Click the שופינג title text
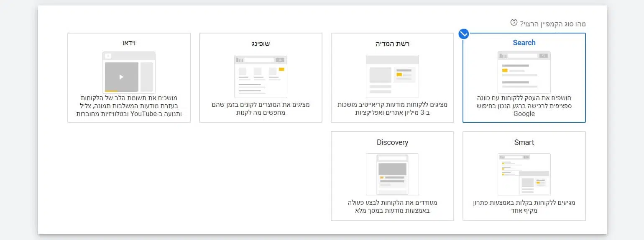 tap(261, 44)
